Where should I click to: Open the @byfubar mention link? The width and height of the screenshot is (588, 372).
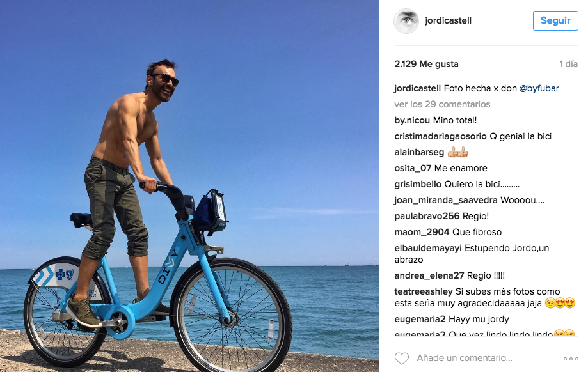click(x=539, y=88)
